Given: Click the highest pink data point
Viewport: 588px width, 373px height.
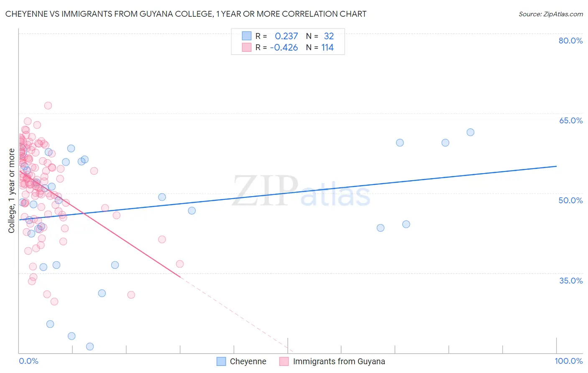Looking at the screenshot, I should click(48, 105).
